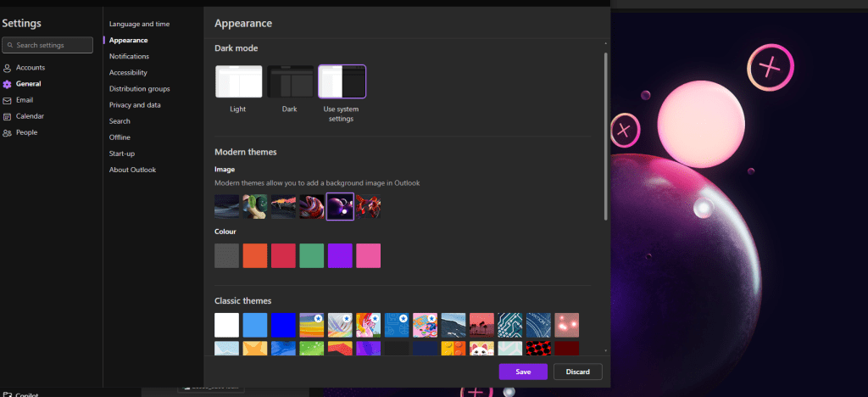
Task: Select the first modern theme image thumbnail
Action: (226, 206)
